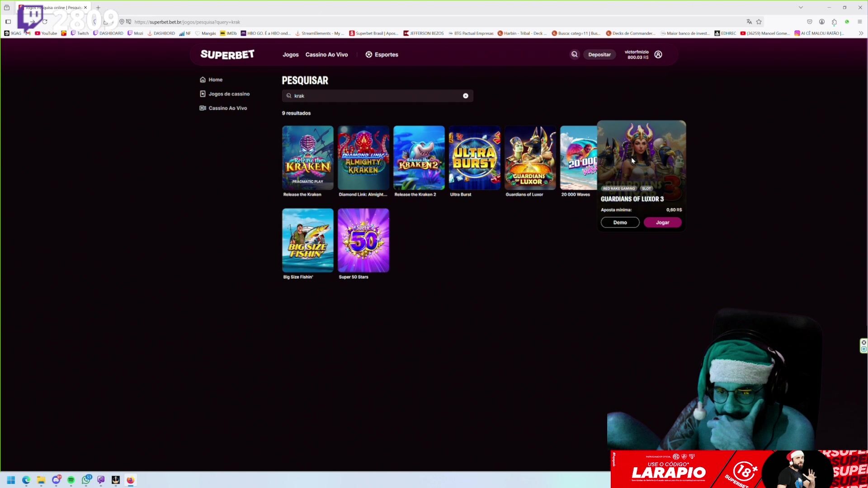This screenshot has width=868, height=488.
Task: Open Release the Kraken game thumbnail
Action: [308, 158]
